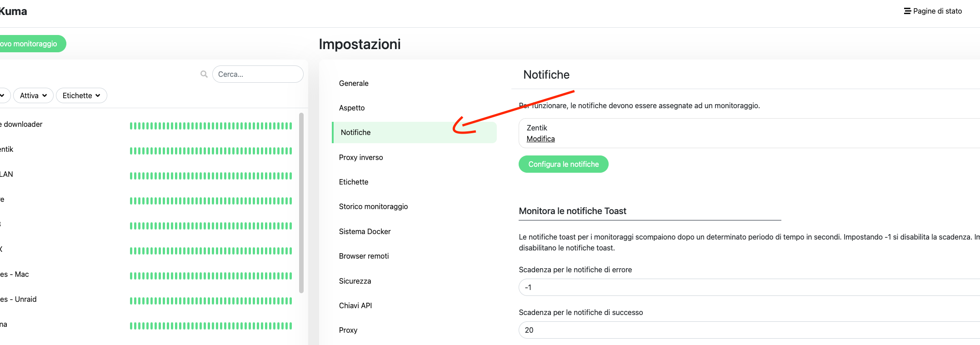
Task: Click the Modifica link under Zentik
Action: coord(540,139)
